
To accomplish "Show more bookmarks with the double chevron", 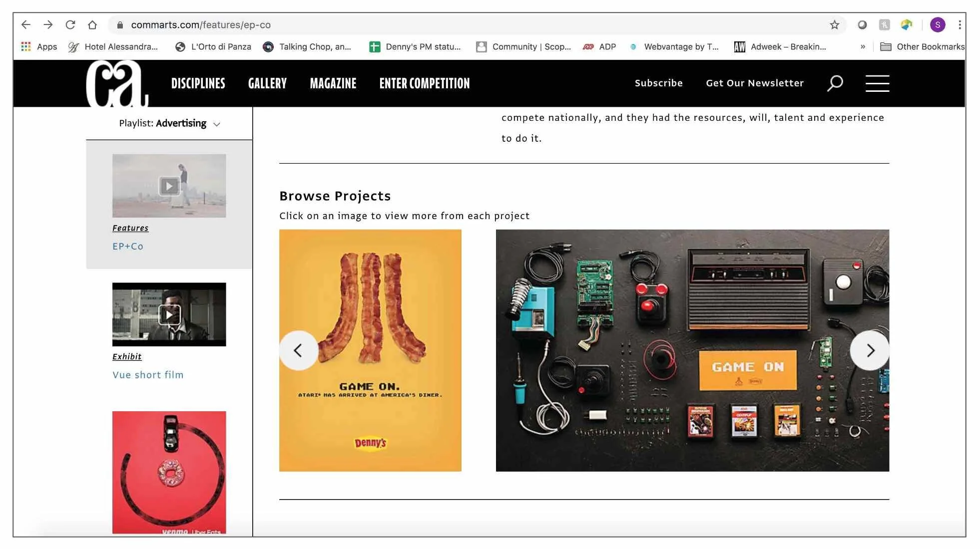I will pos(863,46).
